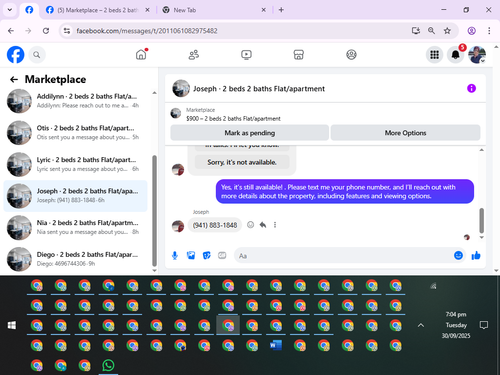Bookmark this page with the star
Image resolution: width=500 pixels, height=375 pixels.
click(447, 31)
